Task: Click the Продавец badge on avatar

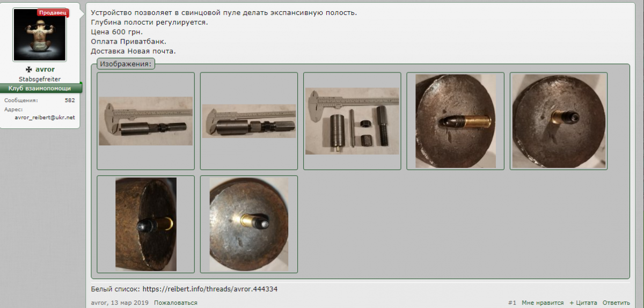Action: (x=53, y=12)
